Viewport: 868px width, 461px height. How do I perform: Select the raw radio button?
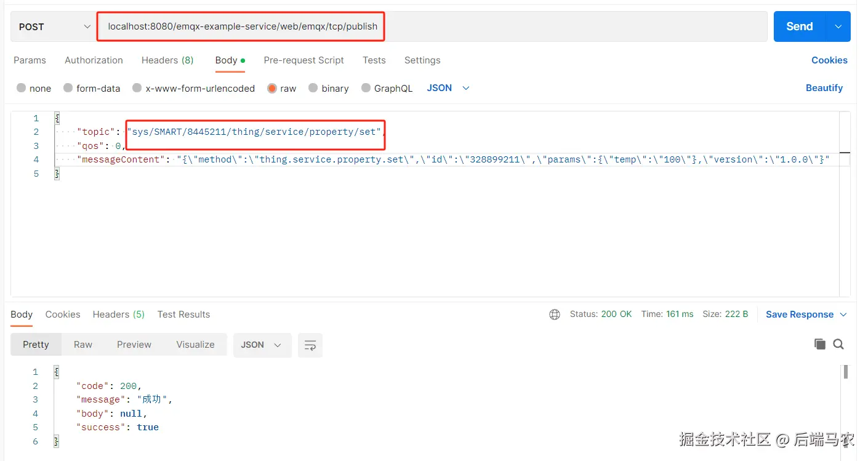pos(272,88)
